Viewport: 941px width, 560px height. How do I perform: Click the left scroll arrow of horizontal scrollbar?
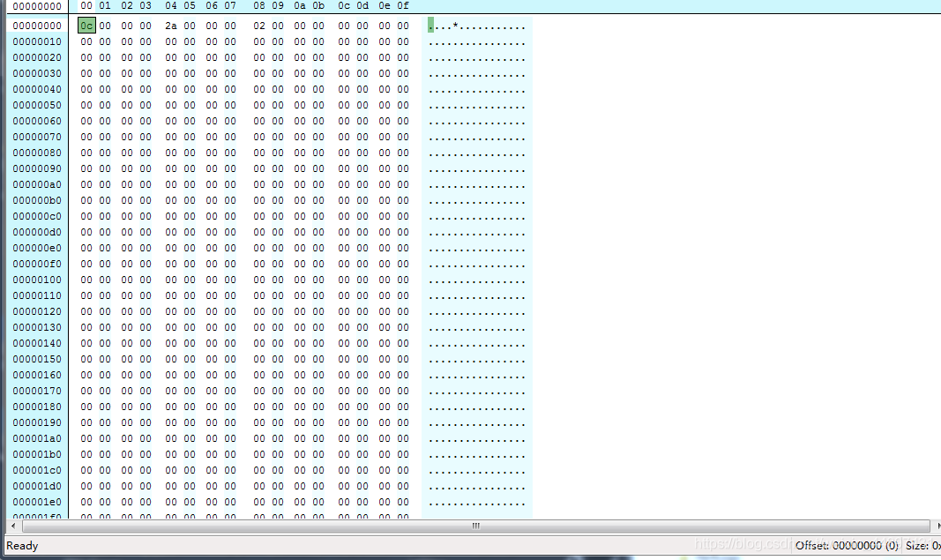pyautogui.click(x=13, y=526)
